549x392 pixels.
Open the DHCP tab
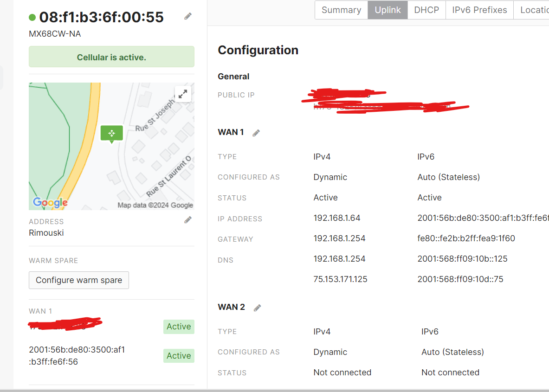(426, 10)
